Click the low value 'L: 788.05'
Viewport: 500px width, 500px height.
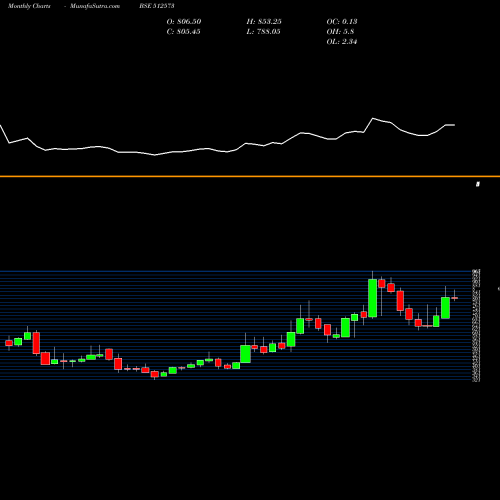[263, 32]
